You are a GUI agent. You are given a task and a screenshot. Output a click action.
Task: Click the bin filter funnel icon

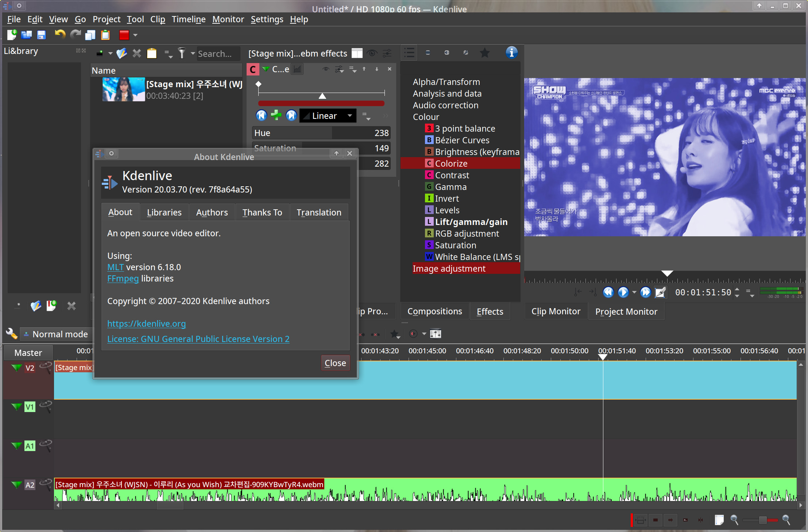click(x=182, y=54)
